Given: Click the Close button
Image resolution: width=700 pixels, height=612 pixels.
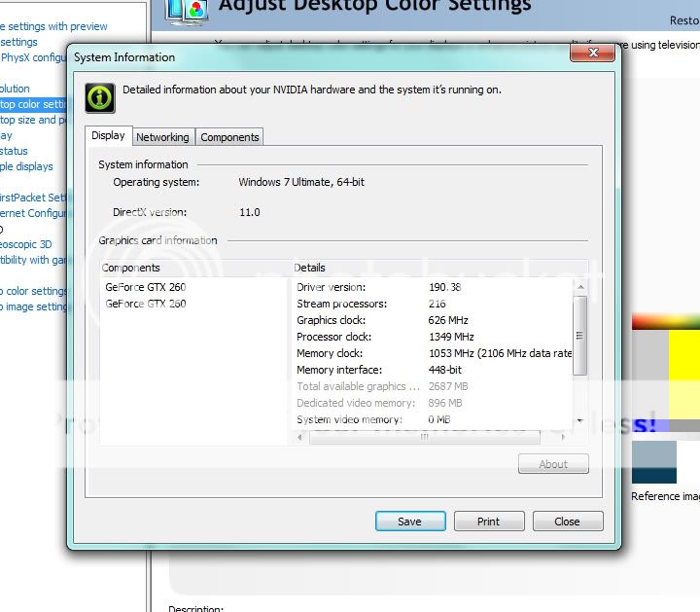Looking at the screenshot, I should point(568,522).
